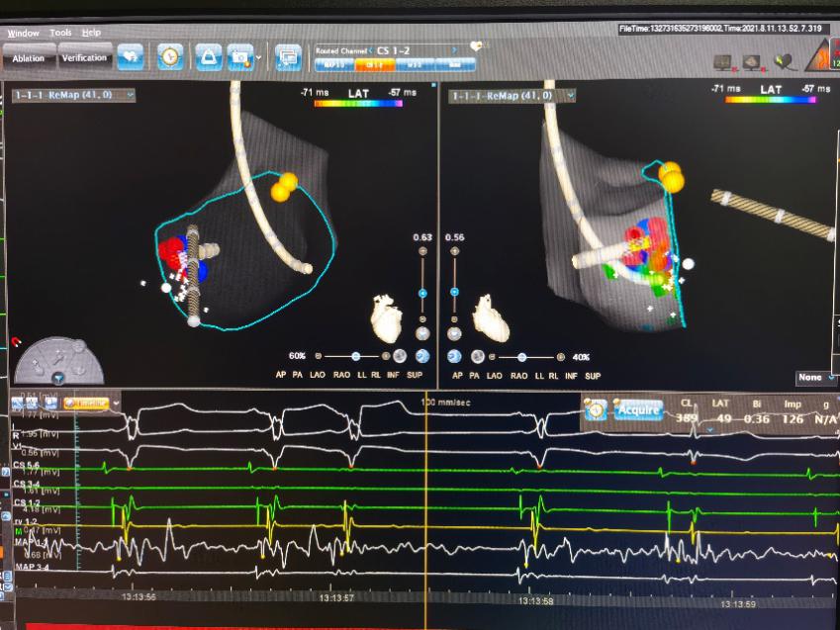Click the camera snapshot toolbar icon
840x630 pixels.
click(x=238, y=57)
